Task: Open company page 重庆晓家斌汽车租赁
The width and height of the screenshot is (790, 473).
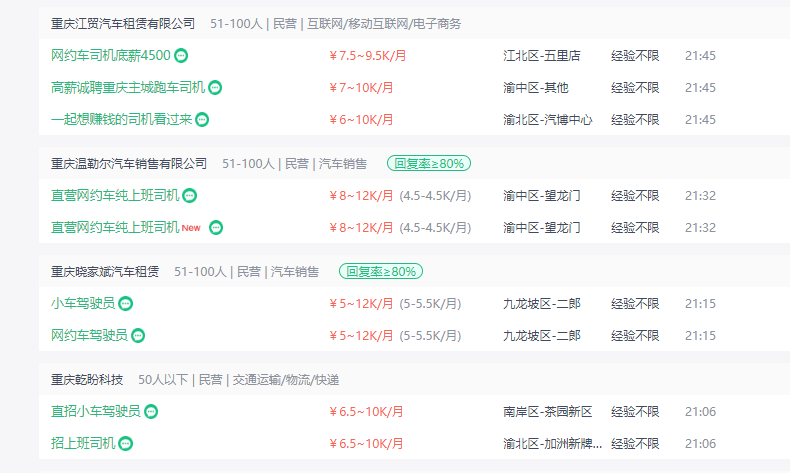Action: coord(105,271)
